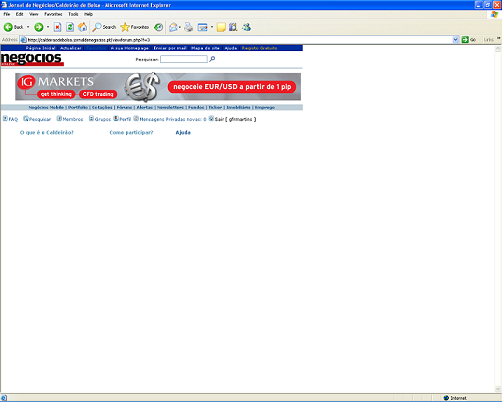Open the Research books toolbar icon
The height and width of the screenshot is (402, 502).
pos(233,27)
